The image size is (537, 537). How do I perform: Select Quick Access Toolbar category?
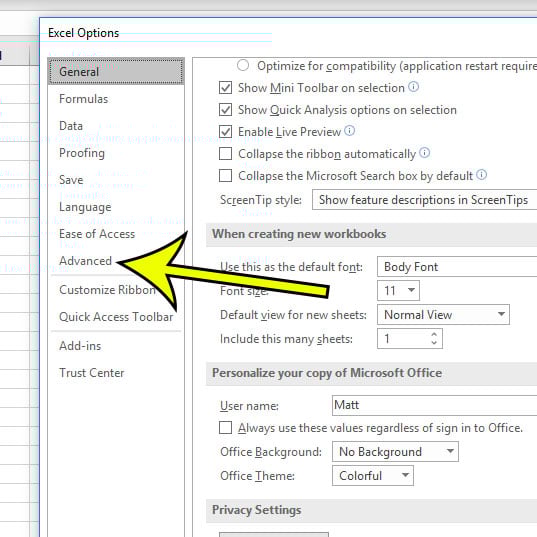coord(116,317)
